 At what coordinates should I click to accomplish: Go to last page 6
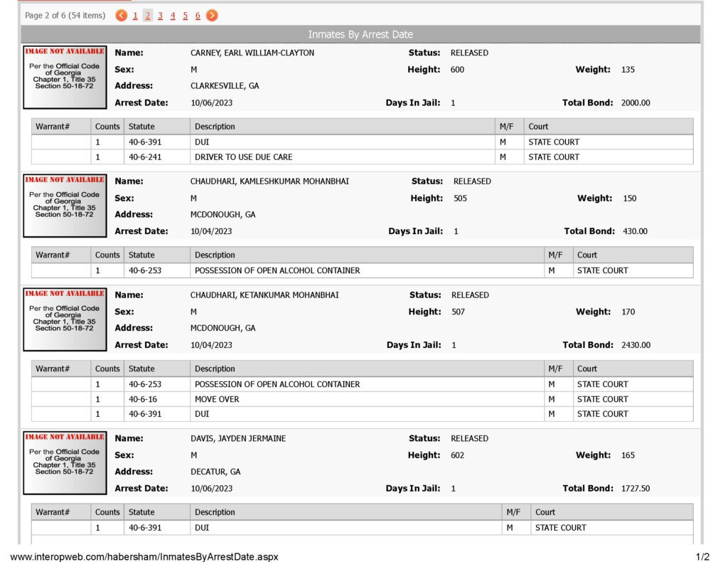pyautogui.click(x=198, y=16)
